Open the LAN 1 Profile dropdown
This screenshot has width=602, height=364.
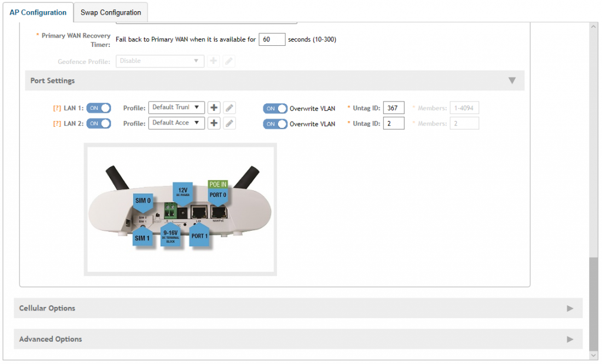(176, 107)
